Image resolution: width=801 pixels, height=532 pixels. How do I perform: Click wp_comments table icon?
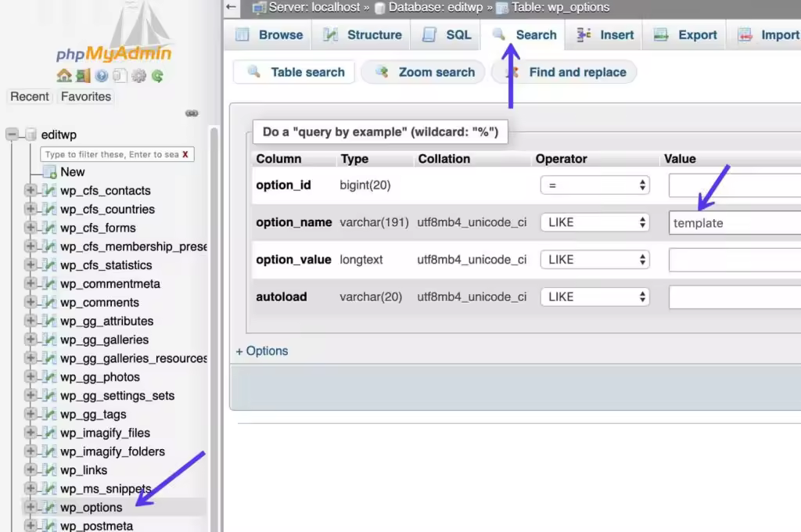point(49,303)
